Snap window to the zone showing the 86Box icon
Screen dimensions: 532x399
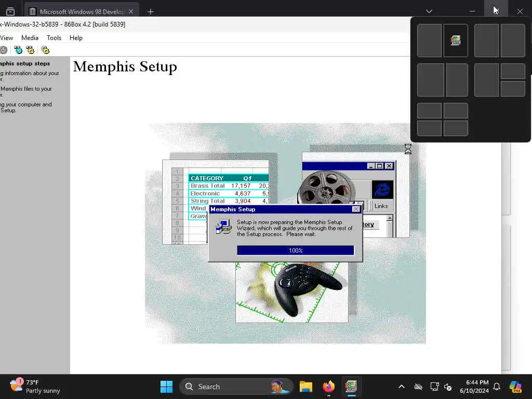[456, 41]
